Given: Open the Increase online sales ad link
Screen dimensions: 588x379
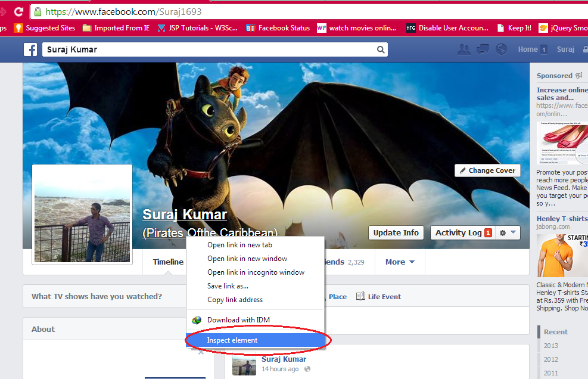Looking at the screenshot, I should (562, 94).
